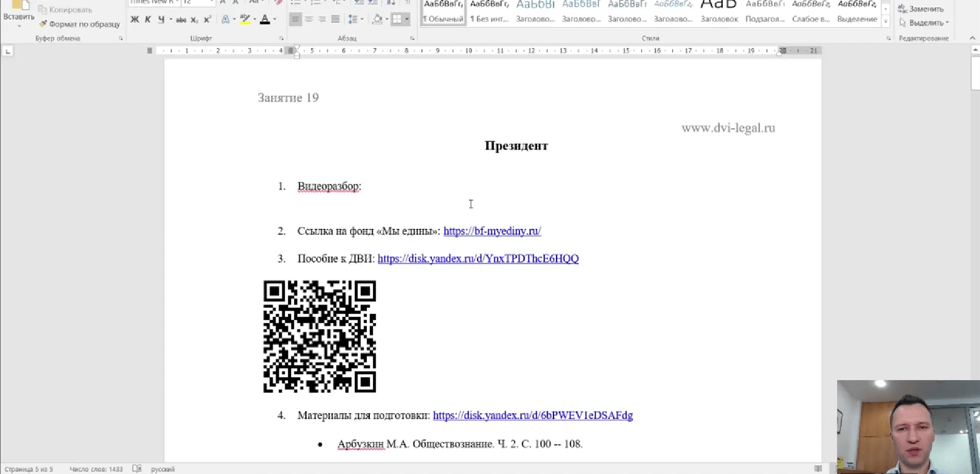
Task: Open shading fill color
Action: click(x=378, y=20)
